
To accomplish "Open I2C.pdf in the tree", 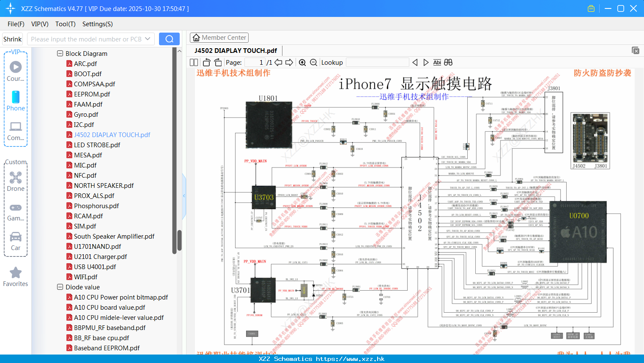I will pos(84,124).
